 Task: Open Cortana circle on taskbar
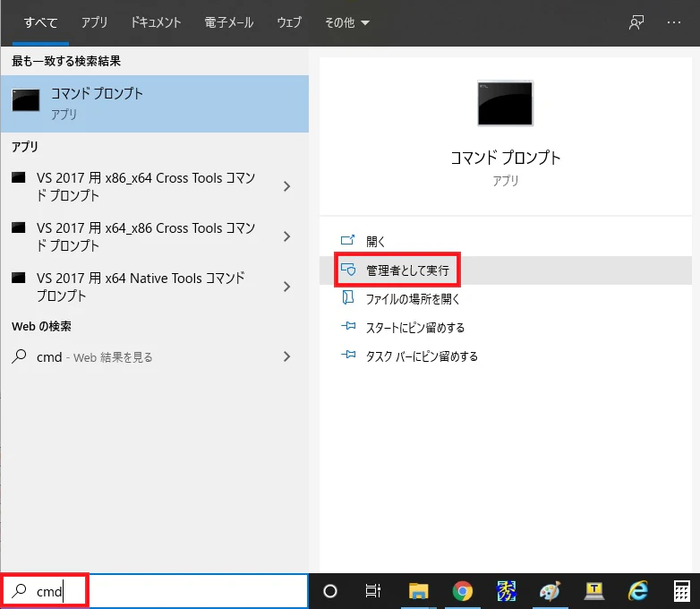pos(330,591)
